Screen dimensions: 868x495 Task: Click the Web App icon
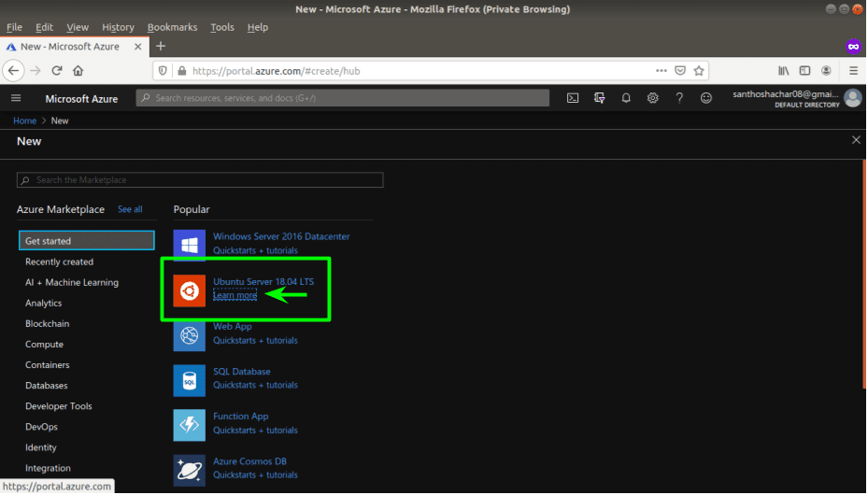(190, 335)
